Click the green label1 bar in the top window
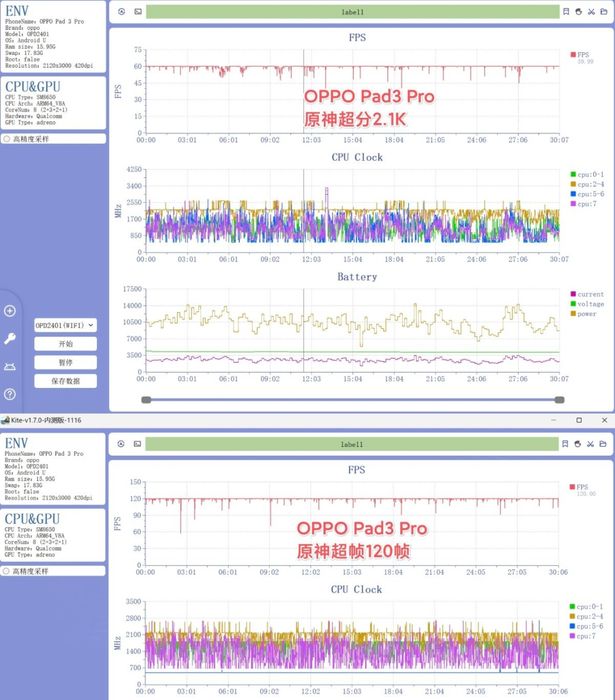This screenshot has width=615, height=700. (353, 12)
